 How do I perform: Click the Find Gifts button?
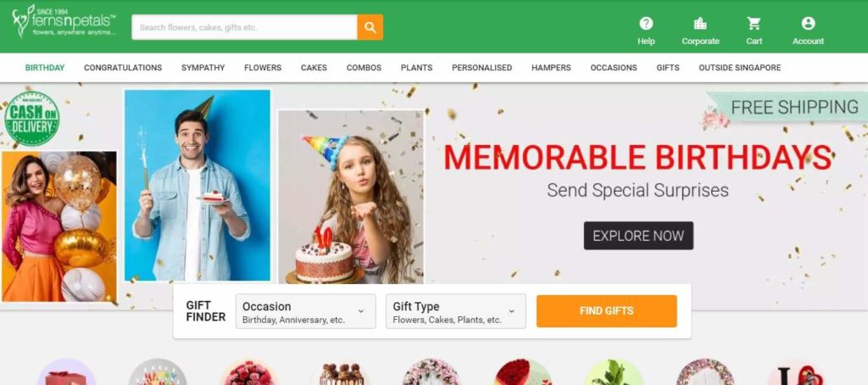tap(606, 311)
